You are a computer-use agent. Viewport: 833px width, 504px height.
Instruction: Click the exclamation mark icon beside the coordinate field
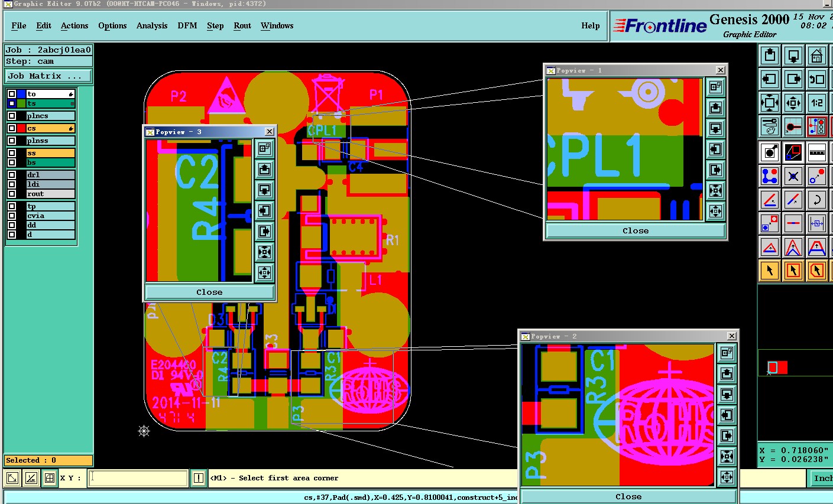pos(199,478)
